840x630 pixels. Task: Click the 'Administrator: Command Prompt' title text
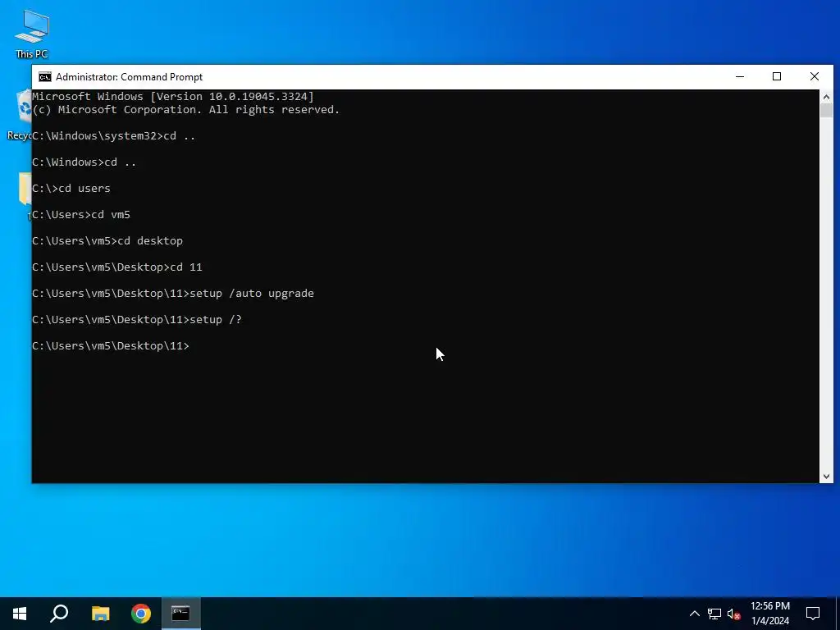coord(129,77)
